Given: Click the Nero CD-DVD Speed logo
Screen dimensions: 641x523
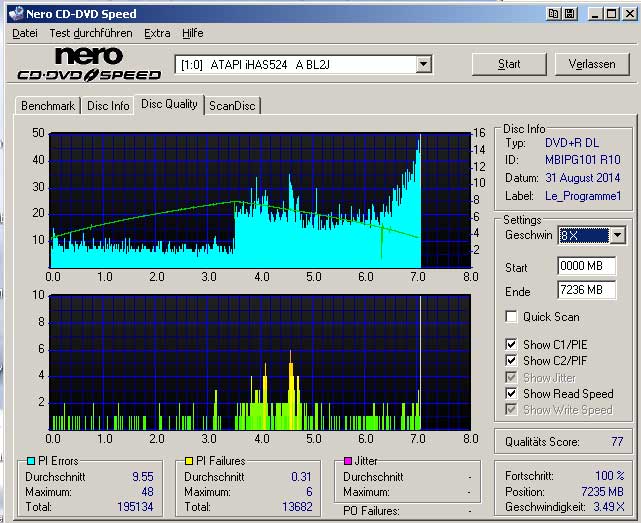Looking at the screenshot, I should point(89,65).
